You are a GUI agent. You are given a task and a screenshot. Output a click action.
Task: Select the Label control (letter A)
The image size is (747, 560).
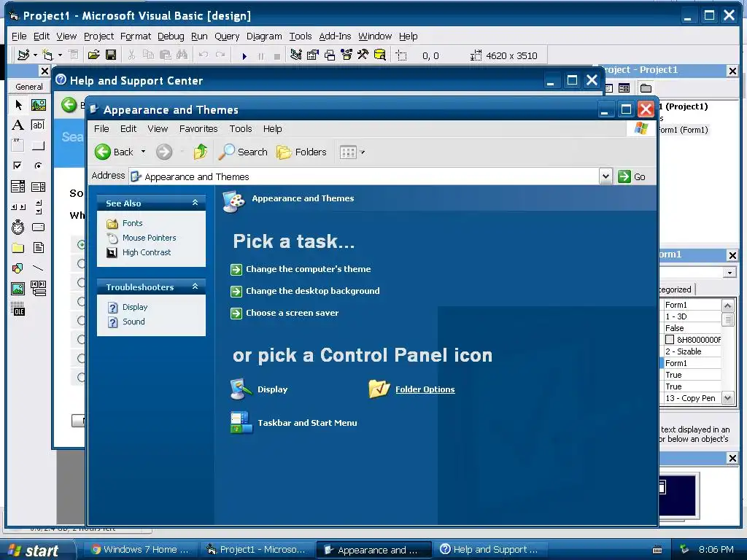(18, 125)
